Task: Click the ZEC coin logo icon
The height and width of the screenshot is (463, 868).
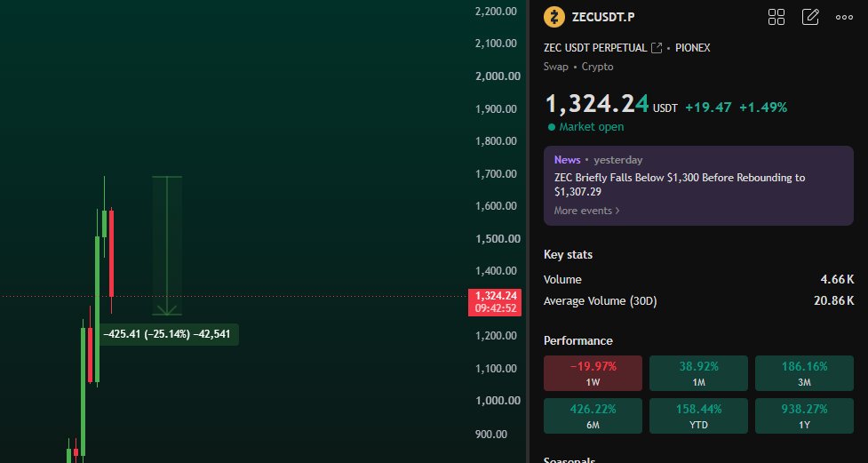Action: click(x=554, y=17)
